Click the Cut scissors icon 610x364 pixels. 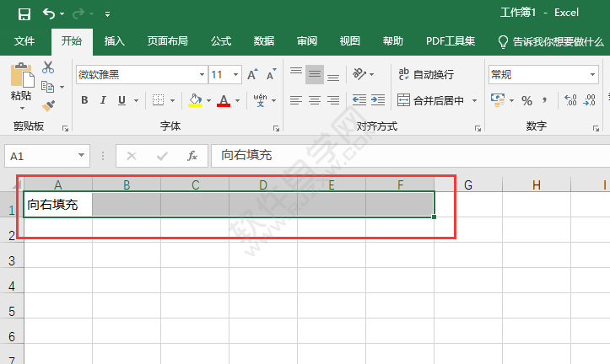pyautogui.click(x=48, y=67)
